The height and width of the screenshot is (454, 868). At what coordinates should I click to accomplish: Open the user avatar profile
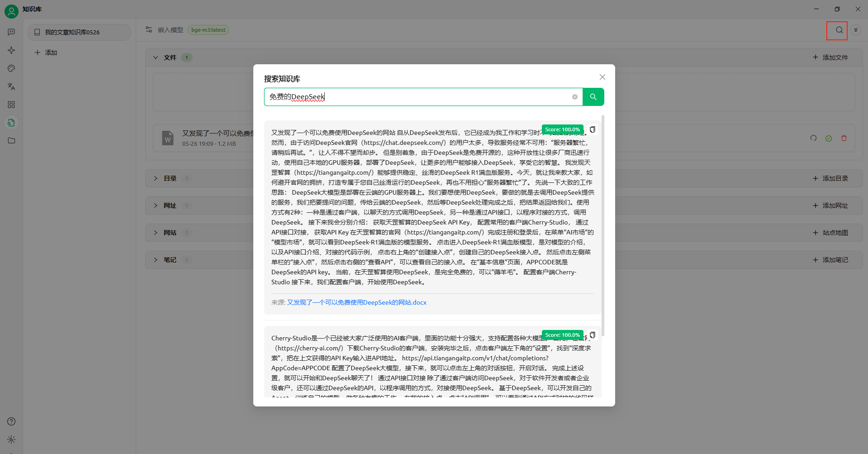[x=11, y=11]
